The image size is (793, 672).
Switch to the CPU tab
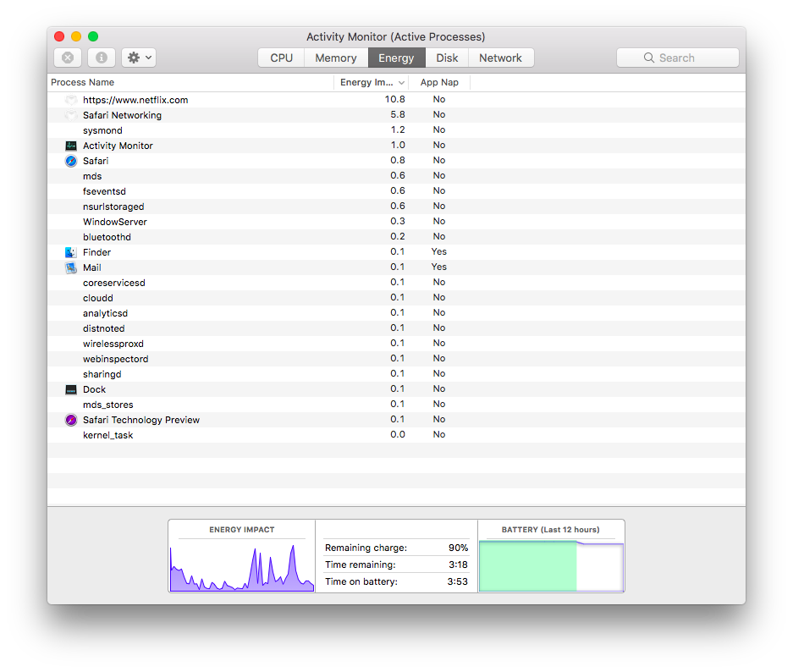(281, 58)
